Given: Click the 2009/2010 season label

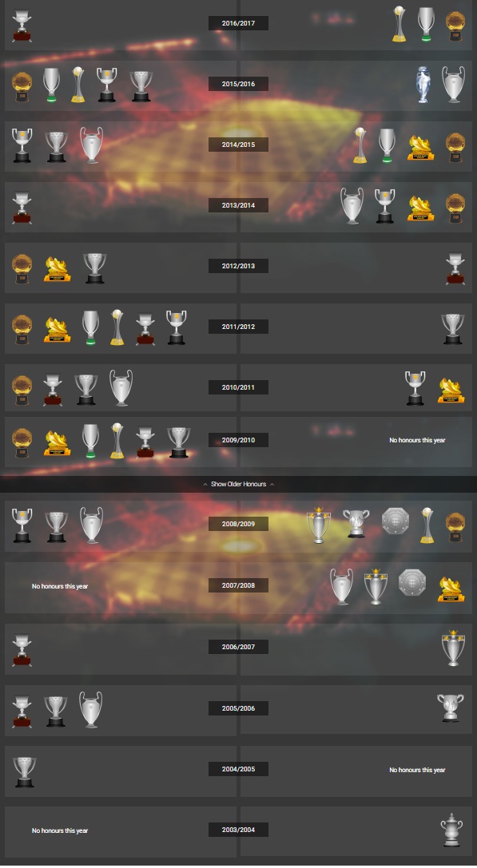Looking at the screenshot, I should tap(238, 440).
